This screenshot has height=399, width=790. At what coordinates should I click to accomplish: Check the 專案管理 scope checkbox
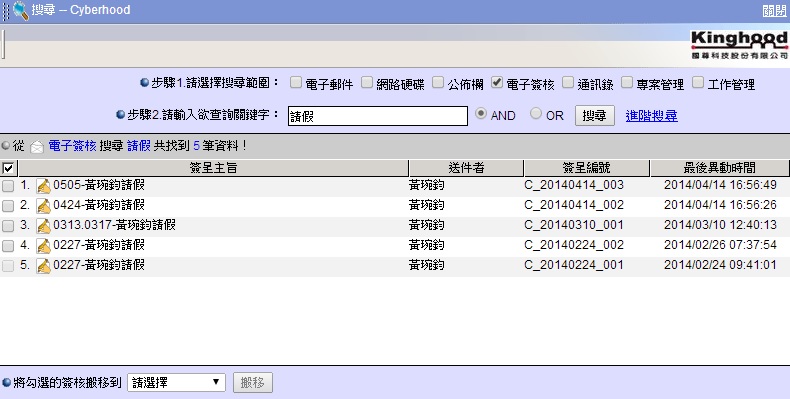coord(627,82)
